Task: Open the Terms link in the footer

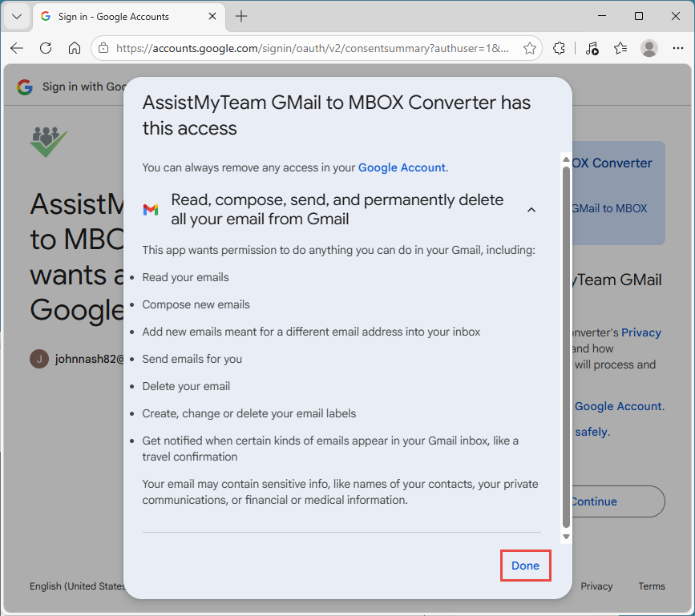Action: [x=652, y=586]
